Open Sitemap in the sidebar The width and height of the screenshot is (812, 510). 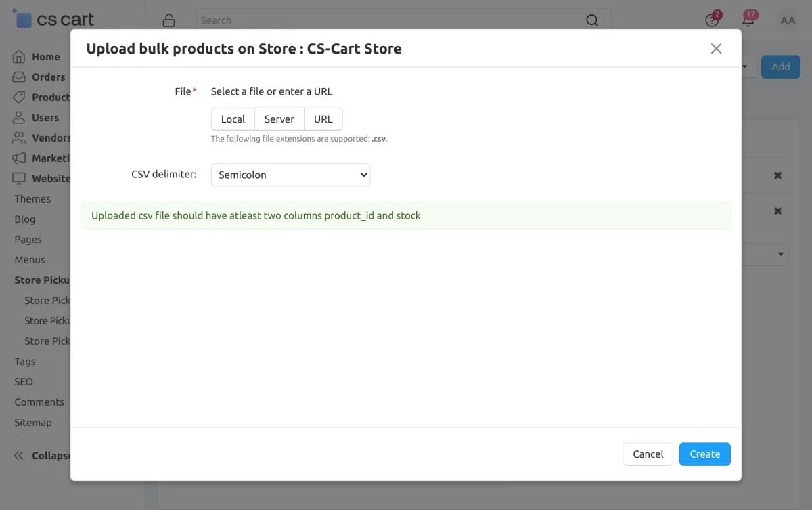point(33,423)
